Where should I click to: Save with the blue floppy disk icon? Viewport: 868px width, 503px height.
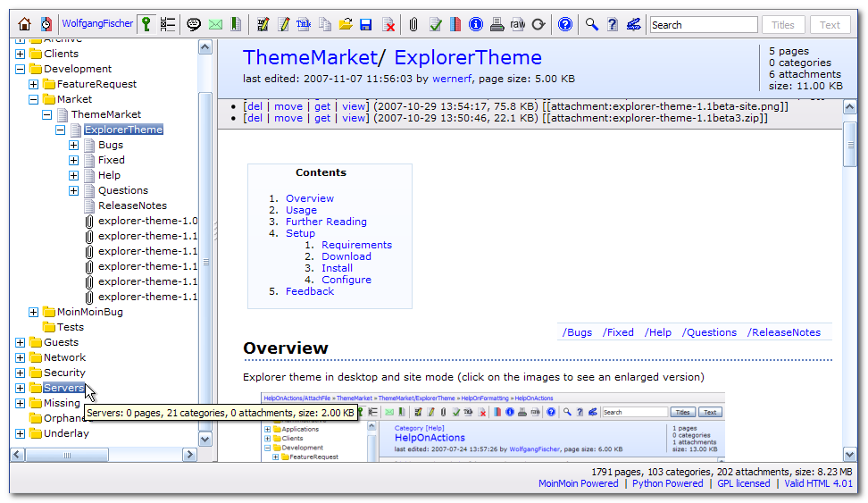click(367, 25)
